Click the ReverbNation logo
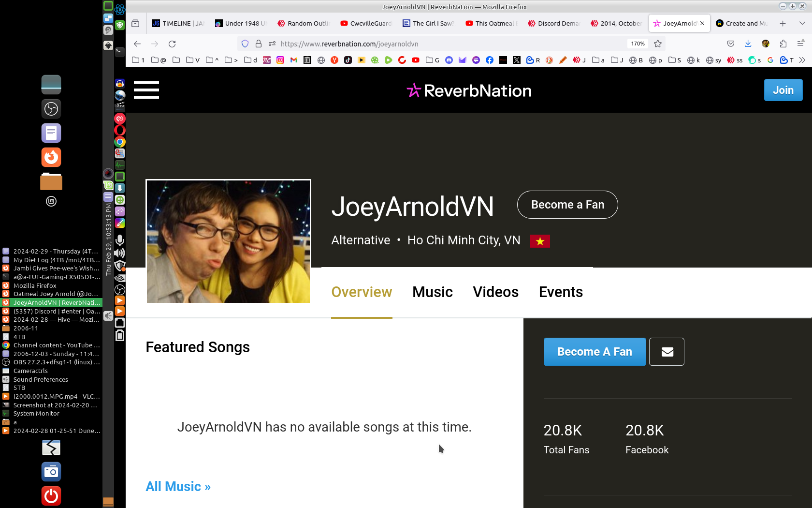Image resolution: width=812 pixels, height=508 pixels. 469,90
